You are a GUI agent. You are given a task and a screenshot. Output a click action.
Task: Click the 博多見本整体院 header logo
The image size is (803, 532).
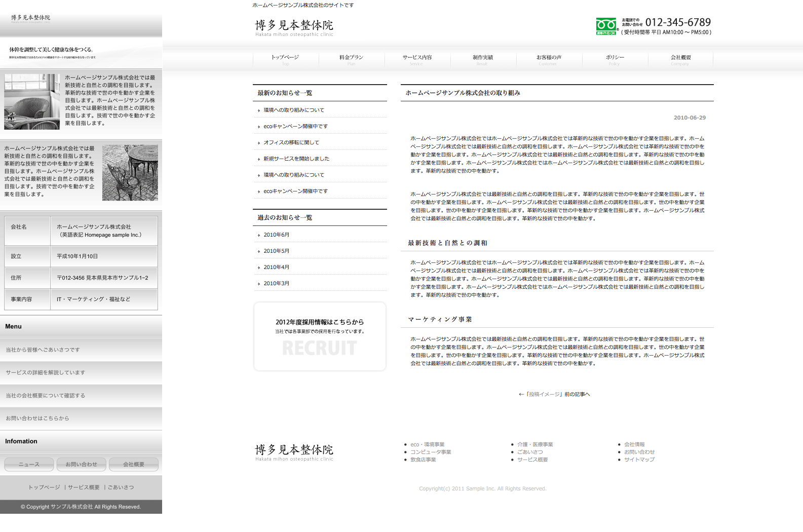294,27
